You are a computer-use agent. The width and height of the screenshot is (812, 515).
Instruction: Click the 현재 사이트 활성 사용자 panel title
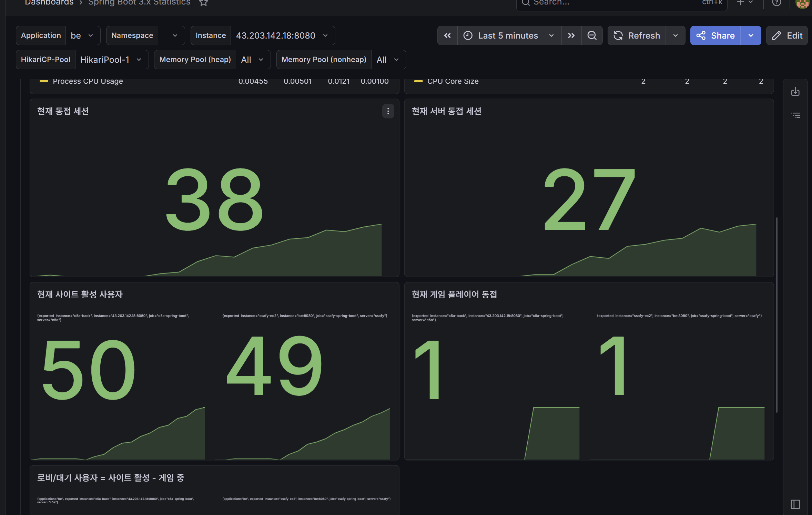coord(80,295)
